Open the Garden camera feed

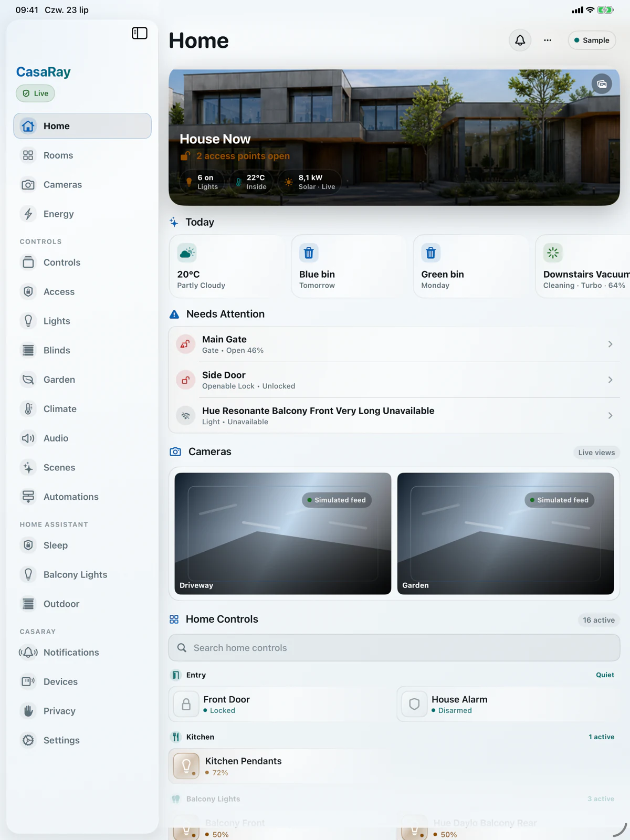click(x=506, y=534)
